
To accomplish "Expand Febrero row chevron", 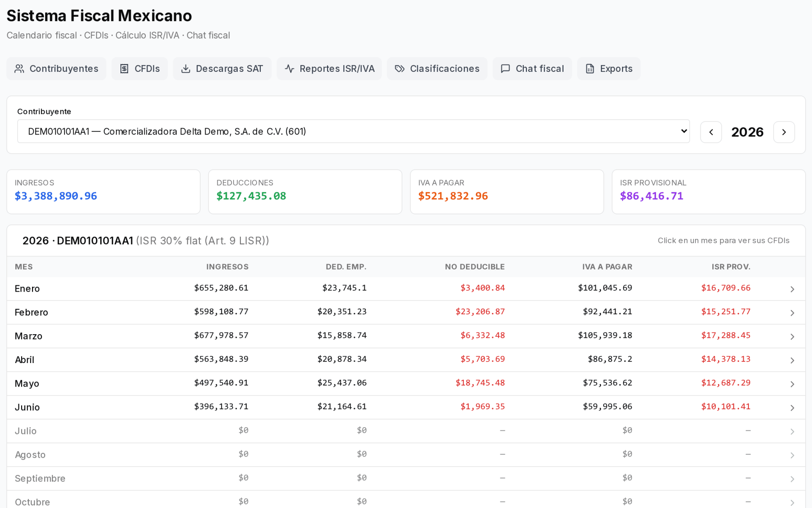I will click(792, 313).
